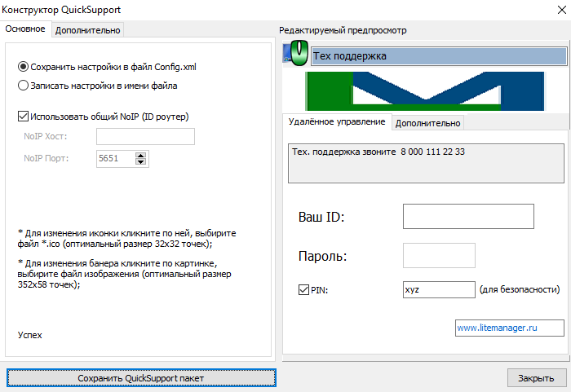Click the Пароль: label

coord(323,256)
